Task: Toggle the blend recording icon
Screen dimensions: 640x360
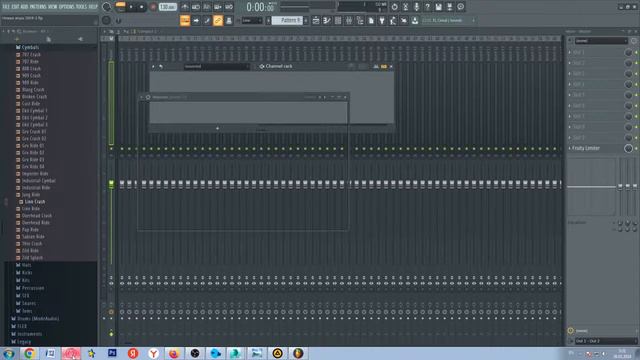Action: coord(218,7)
